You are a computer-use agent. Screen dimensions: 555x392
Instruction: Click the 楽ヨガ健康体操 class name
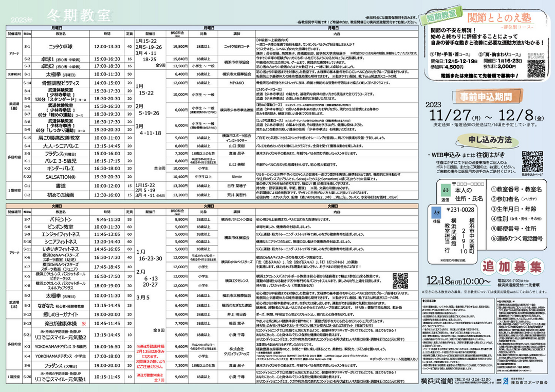click(x=61, y=324)
